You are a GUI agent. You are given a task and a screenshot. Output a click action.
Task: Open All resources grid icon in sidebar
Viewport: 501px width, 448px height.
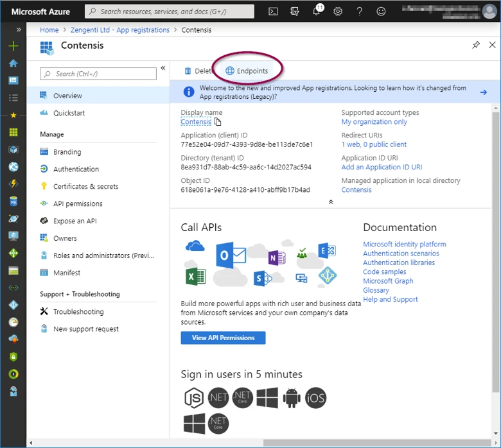pyautogui.click(x=13, y=132)
